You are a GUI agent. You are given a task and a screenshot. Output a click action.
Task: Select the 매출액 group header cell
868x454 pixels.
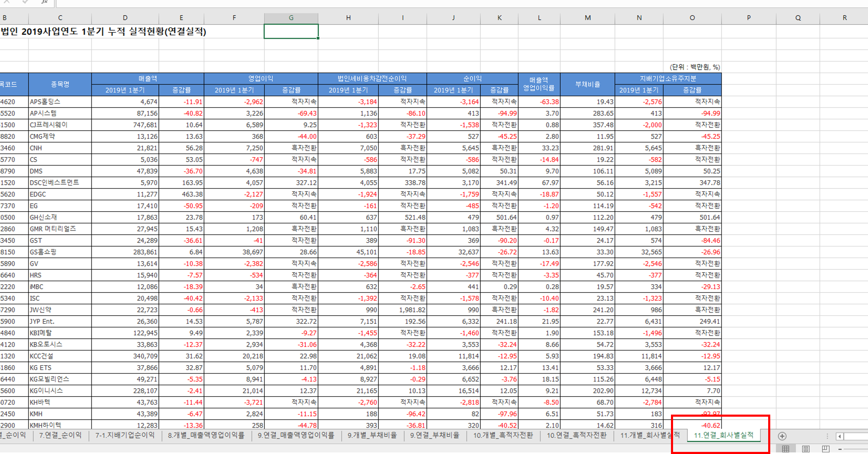148,78
